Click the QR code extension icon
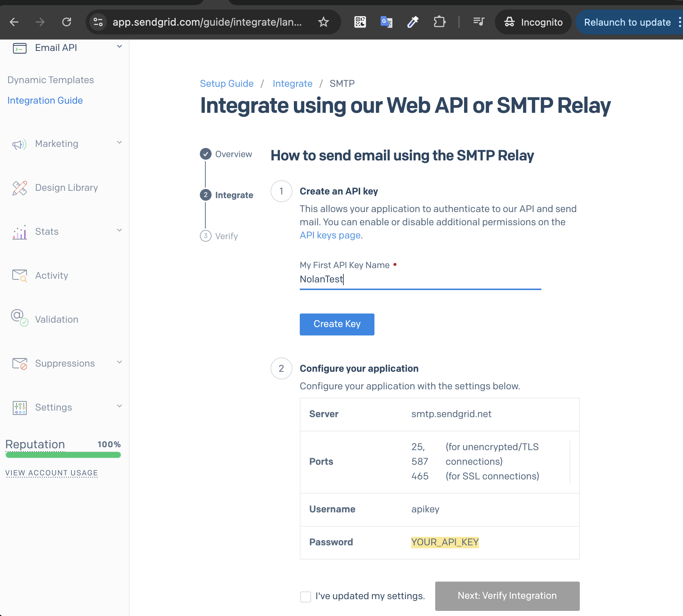The image size is (683, 616). [360, 22]
